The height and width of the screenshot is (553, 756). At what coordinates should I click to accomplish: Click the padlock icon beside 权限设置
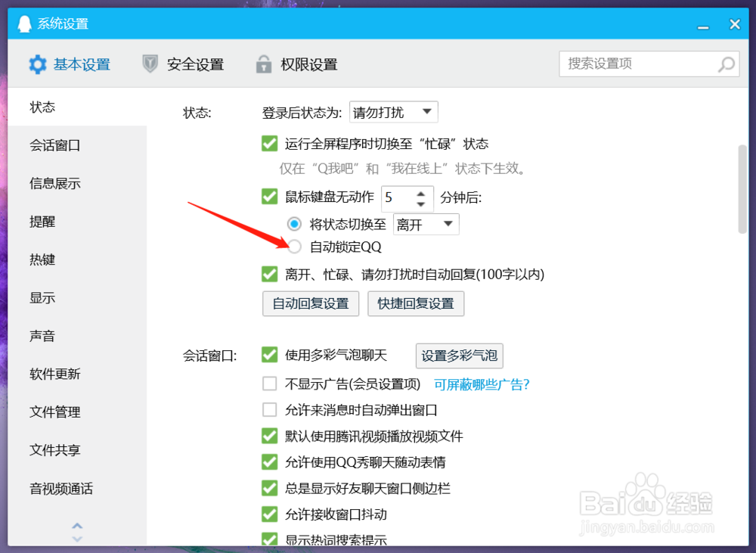coord(263,64)
